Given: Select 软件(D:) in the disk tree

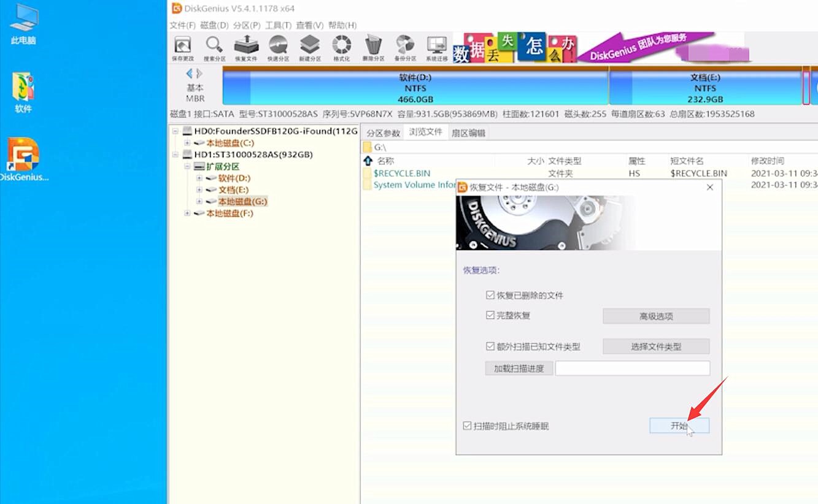Looking at the screenshot, I should click(234, 178).
